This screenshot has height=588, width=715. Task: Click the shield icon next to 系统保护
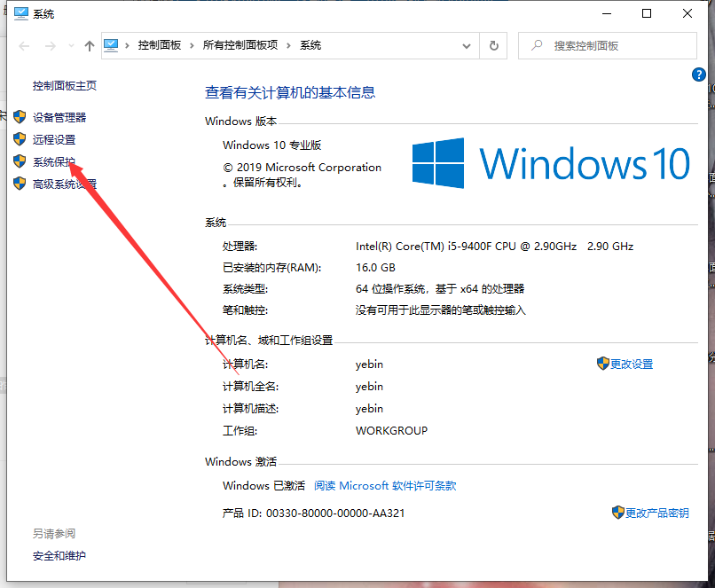coord(20,161)
